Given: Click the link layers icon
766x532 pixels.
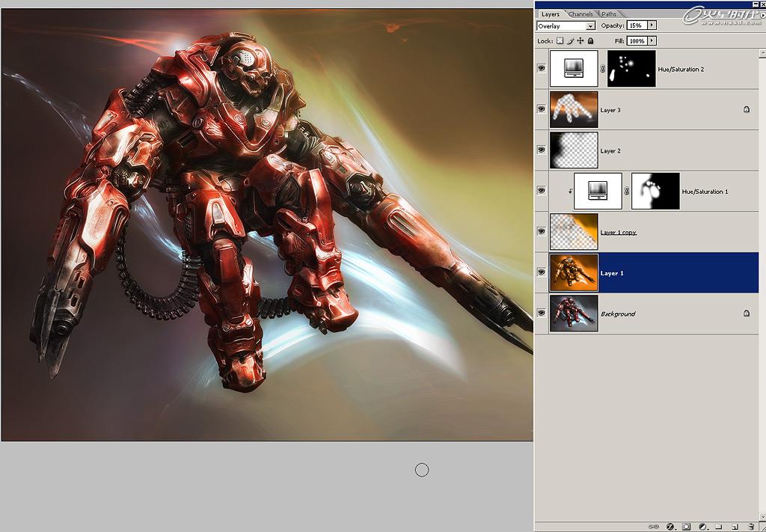Looking at the screenshot, I should coord(653,527).
